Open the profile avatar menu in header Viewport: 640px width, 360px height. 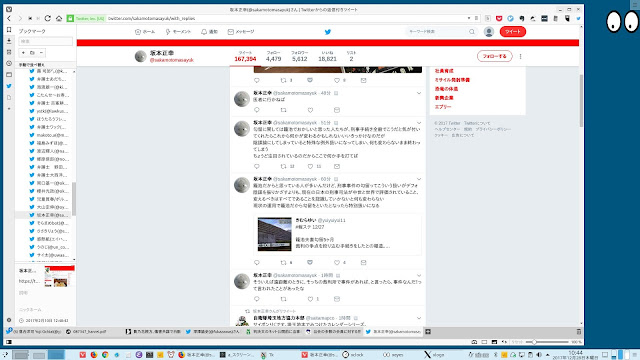[489, 32]
